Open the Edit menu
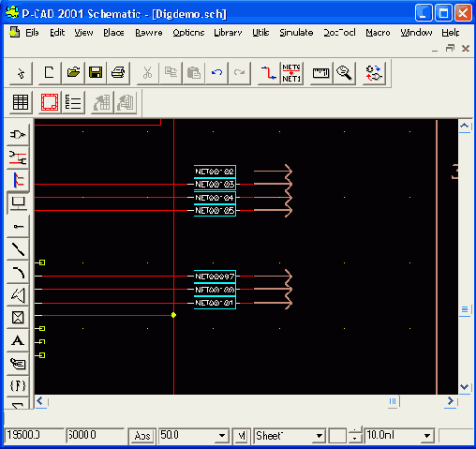The height and width of the screenshot is (449, 476). [57, 33]
